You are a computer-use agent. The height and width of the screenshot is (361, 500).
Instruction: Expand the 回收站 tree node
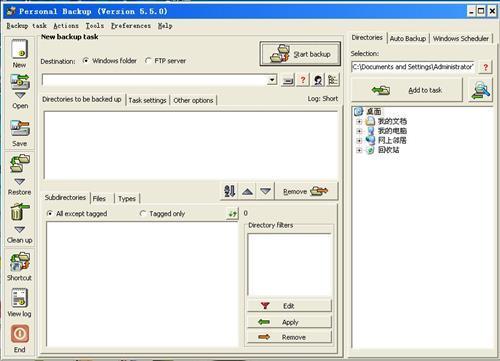point(359,150)
